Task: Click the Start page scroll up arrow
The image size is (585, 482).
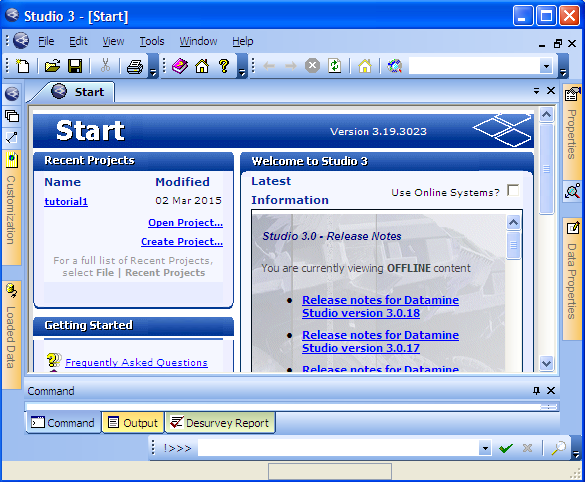Action: (547, 115)
